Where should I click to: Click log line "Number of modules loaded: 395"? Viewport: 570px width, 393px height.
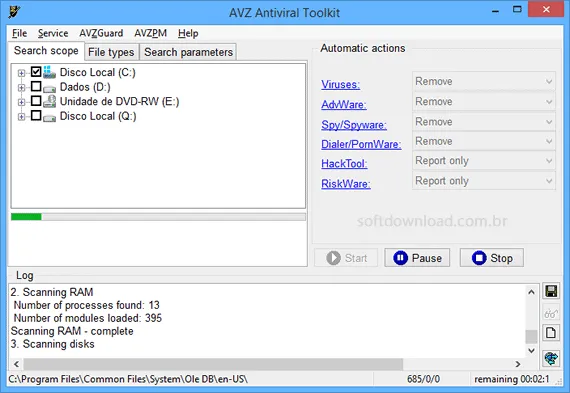pos(88,318)
